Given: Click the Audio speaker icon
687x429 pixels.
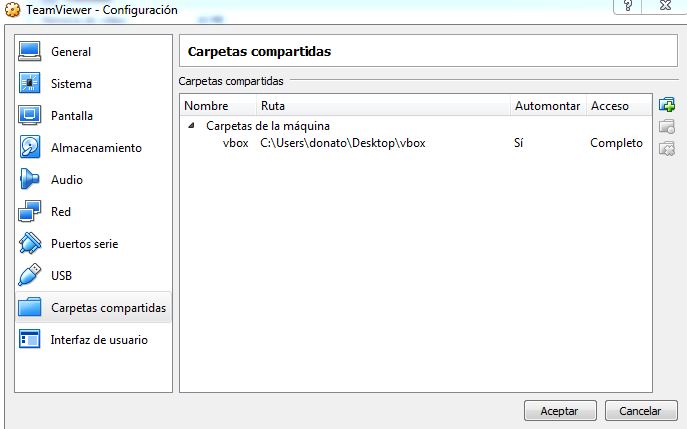Looking at the screenshot, I should pyautogui.click(x=30, y=180).
